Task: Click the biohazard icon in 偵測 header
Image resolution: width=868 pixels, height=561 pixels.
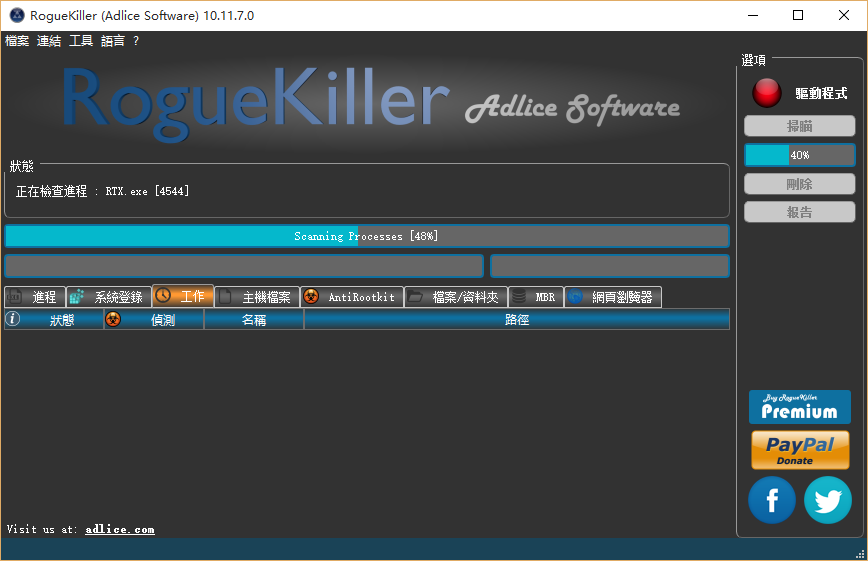Action: (113, 319)
